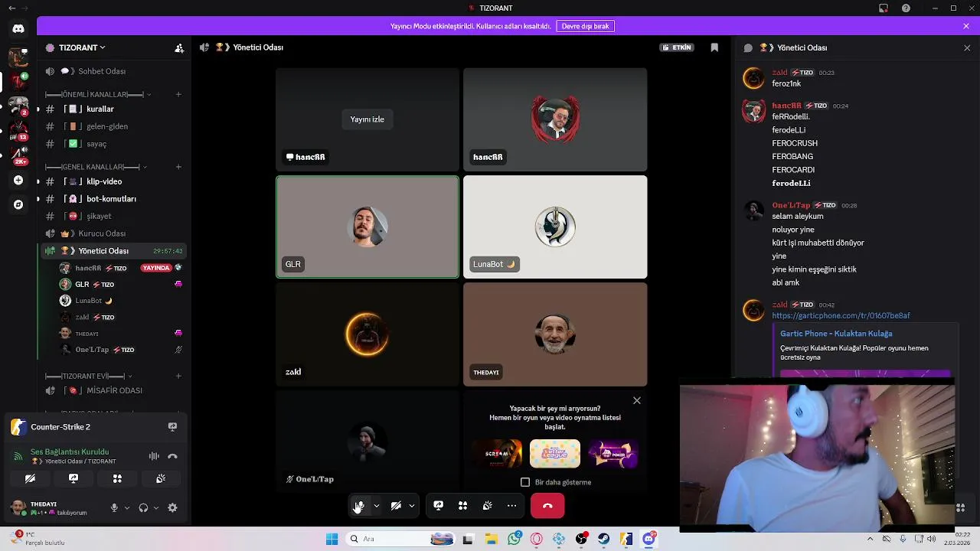Open the soundboard from the call bar
The image size is (980, 551).
click(488, 506)
